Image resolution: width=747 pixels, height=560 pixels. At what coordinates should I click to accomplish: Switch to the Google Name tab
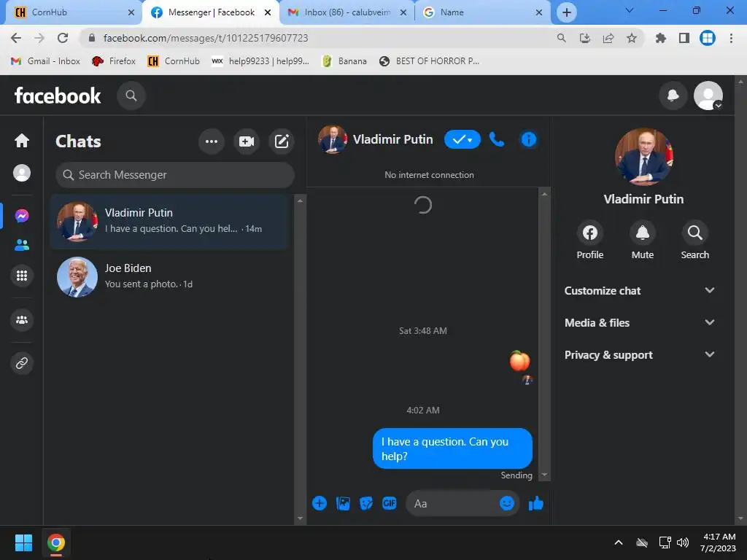coord(483,12)
